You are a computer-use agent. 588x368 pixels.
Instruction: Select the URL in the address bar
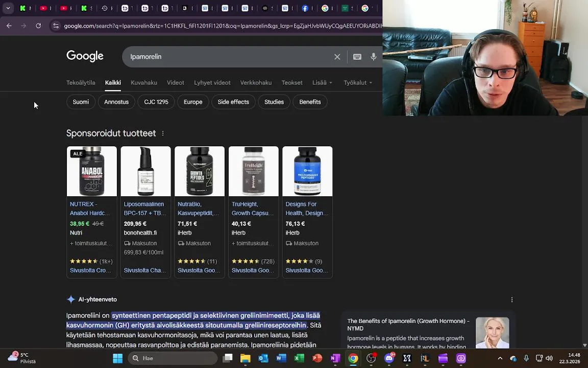point(223,26)
